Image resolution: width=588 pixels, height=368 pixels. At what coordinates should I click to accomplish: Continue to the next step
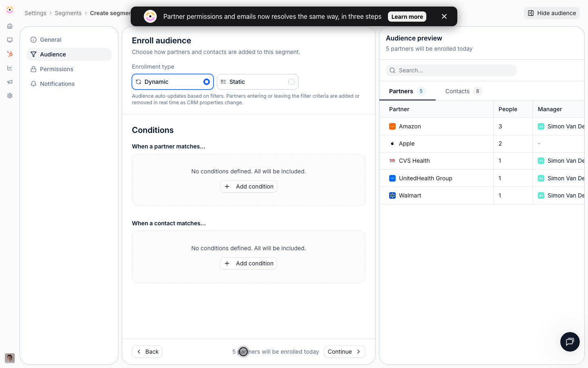click(345, 352)
